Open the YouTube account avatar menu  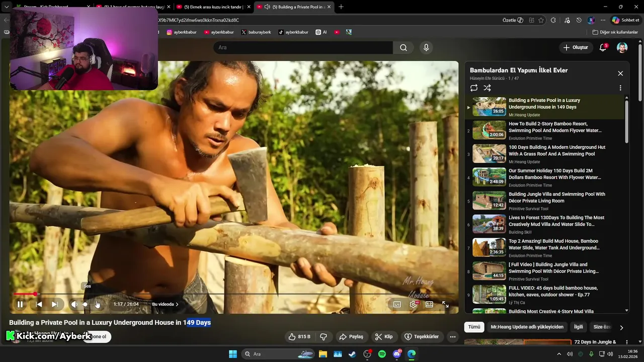point(622,47)
